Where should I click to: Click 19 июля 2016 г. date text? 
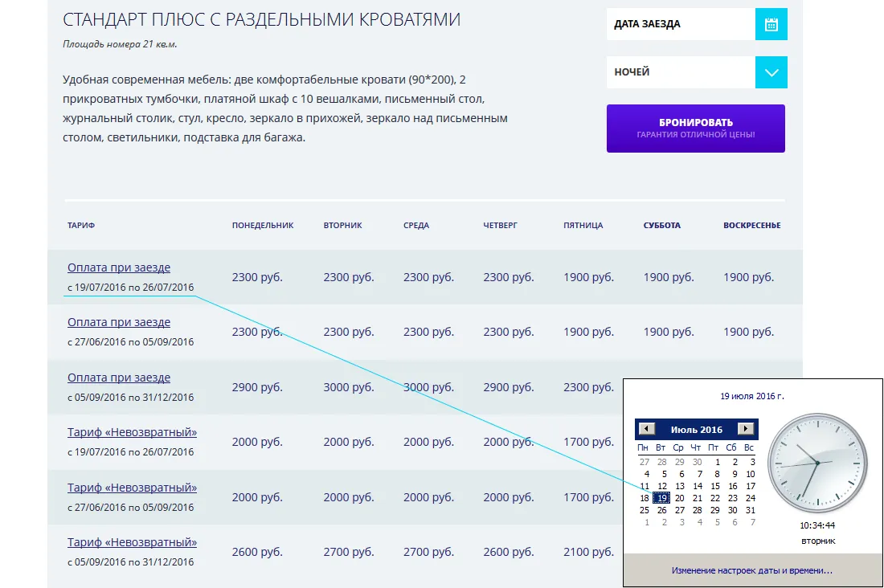(752, 396)
